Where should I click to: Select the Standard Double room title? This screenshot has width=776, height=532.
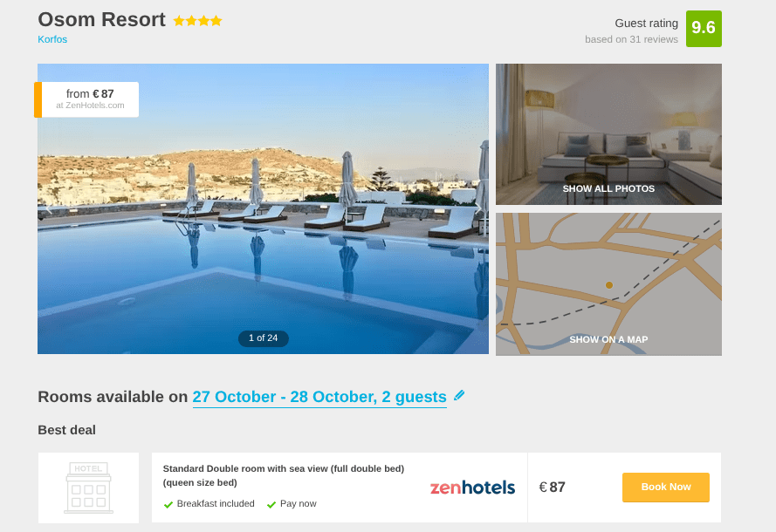(x=283, y=474)
